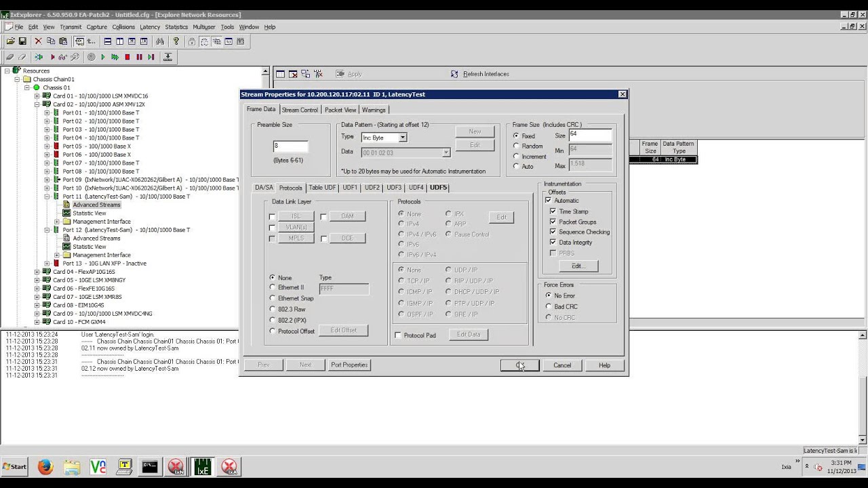Image resolution: width=868 pixels, height=488 pixels.
Task: Expand Port 01 tree node
Action: pos(47,113)
